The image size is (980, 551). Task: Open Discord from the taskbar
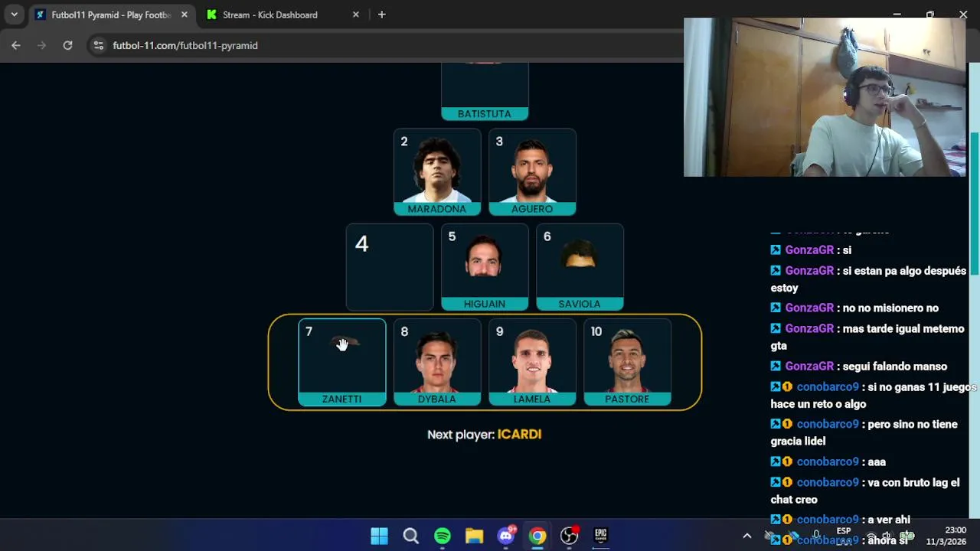point(506,536)
